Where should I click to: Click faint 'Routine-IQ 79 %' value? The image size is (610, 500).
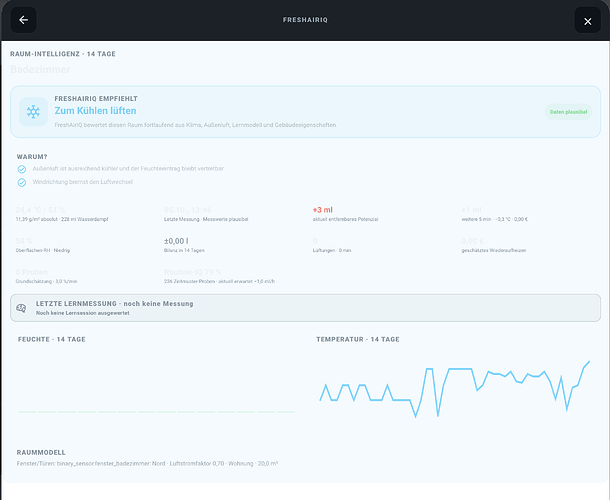pyautogui.click(x=193, y=272)
